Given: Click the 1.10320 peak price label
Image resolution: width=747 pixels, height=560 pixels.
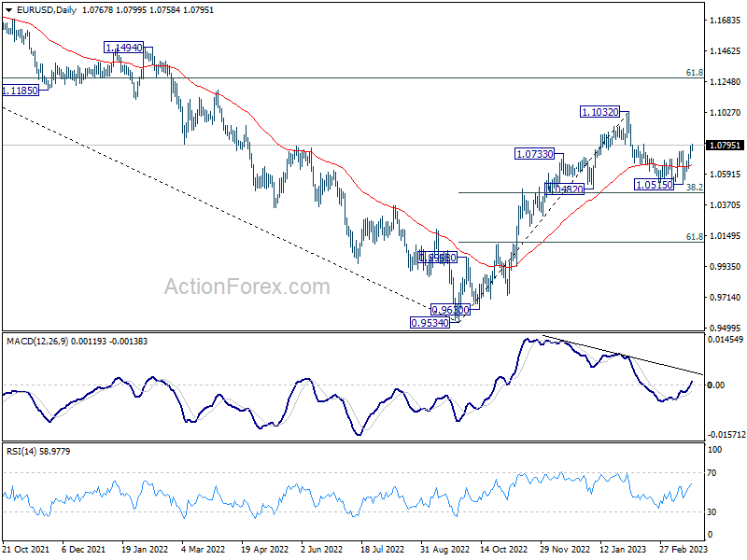Looking at the screenshot, I should (x=600, y=112).
